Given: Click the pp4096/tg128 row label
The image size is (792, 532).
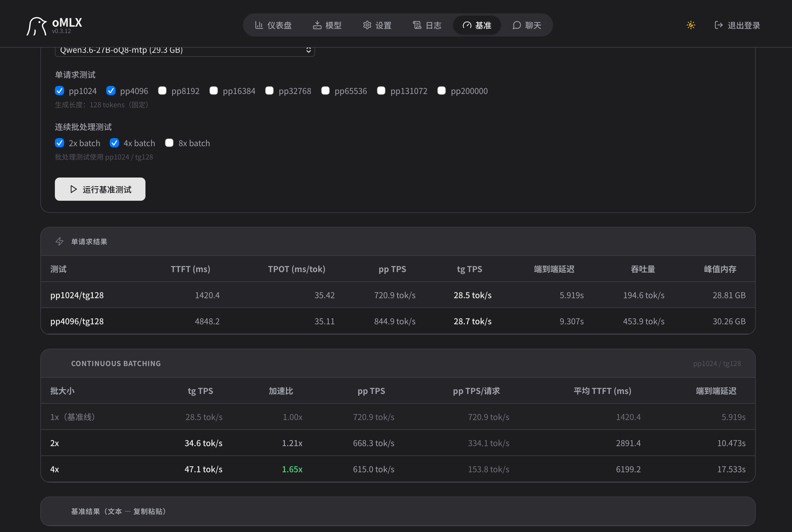Looking at the screenshot, I should 77,321.
